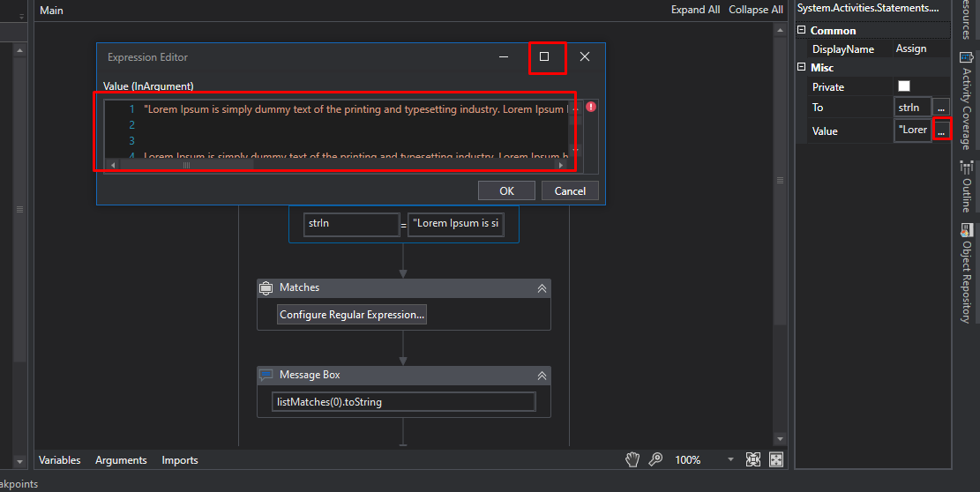Click the expression editor left scroll arrow

click(x=113, y=165)
